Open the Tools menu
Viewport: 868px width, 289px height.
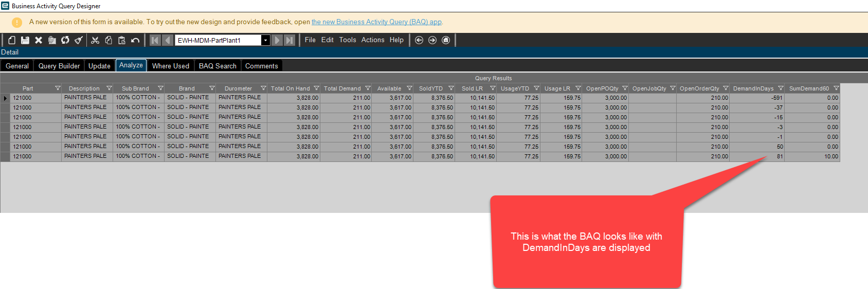point(348,40)
